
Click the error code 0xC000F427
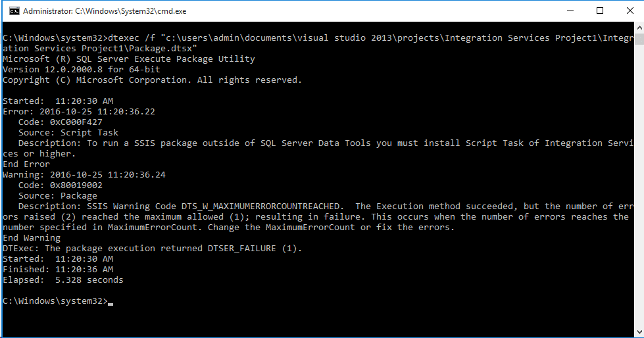(x=76, y=122)
